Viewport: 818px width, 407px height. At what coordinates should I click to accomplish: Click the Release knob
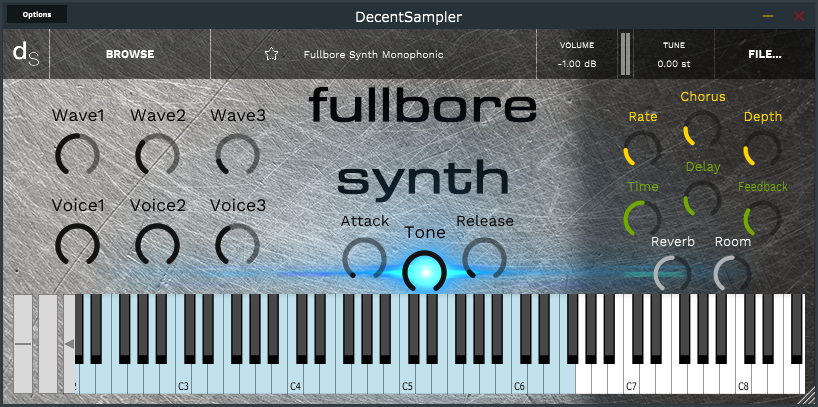(485, 259)
